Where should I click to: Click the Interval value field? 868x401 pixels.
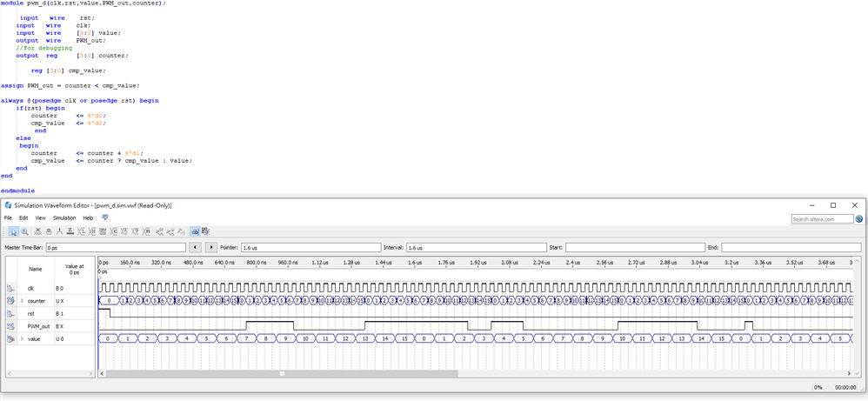click(476, 248)
